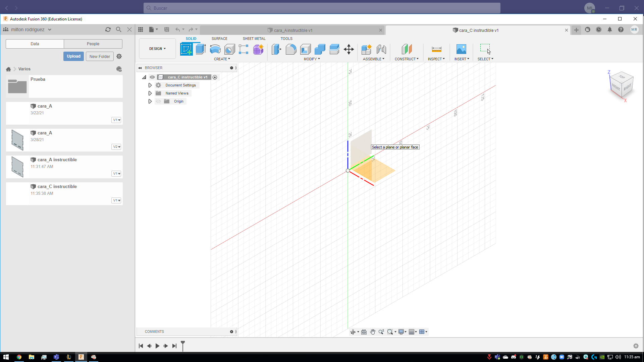Switch to cara_A instructible v1 document tab

tap(293, 30)
